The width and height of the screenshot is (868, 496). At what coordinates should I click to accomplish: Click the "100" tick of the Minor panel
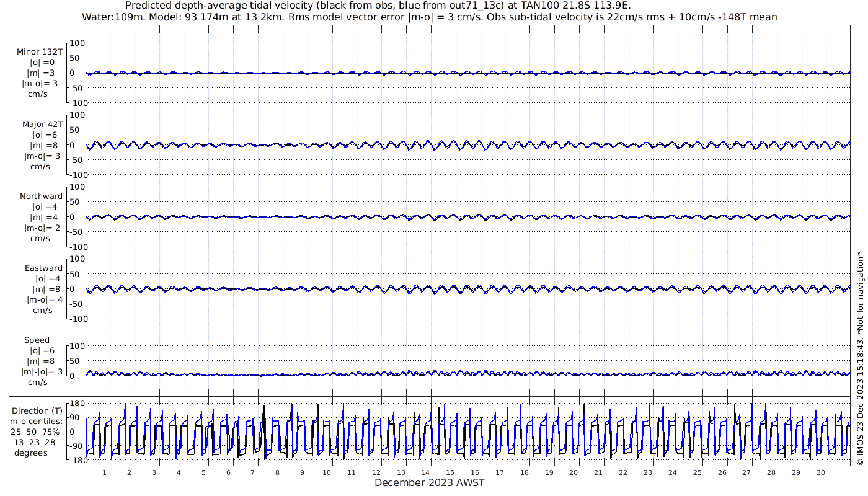click(x=77, y=43)
